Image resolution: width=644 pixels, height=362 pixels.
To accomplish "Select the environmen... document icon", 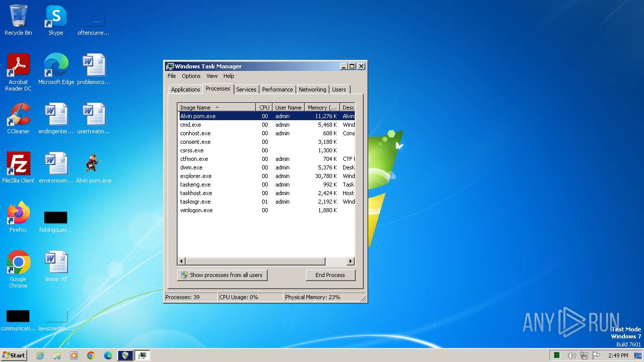I will [x=56, y=168].
